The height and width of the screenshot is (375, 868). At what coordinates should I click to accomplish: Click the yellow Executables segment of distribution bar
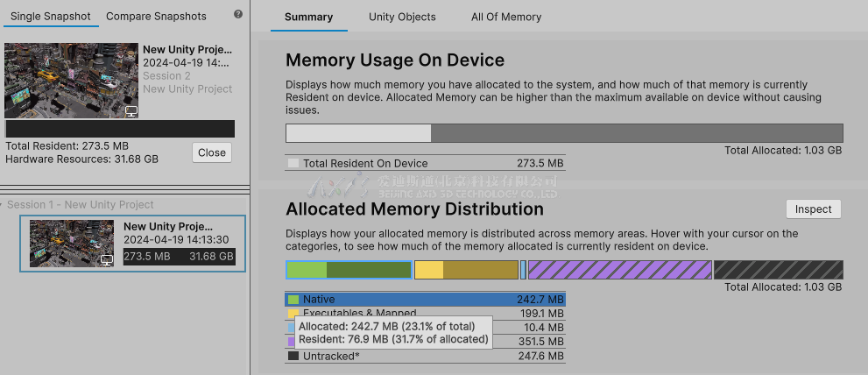(x=466, y=270)
